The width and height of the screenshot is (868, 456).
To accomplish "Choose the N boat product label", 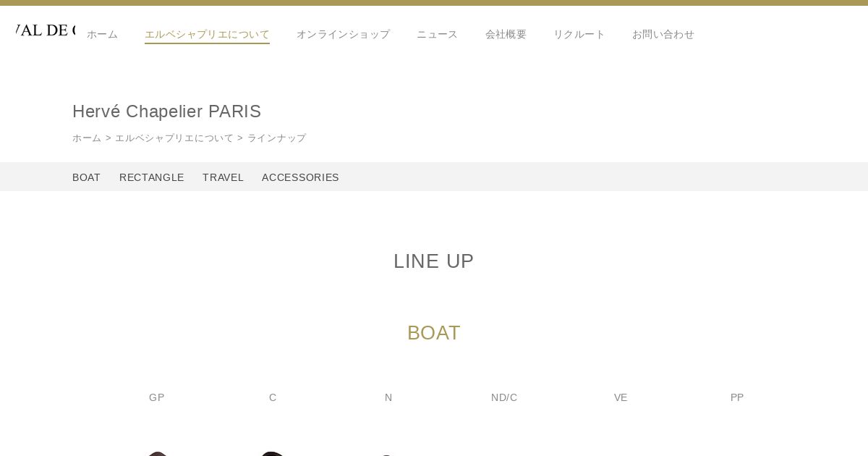I will tap(388, 397).
